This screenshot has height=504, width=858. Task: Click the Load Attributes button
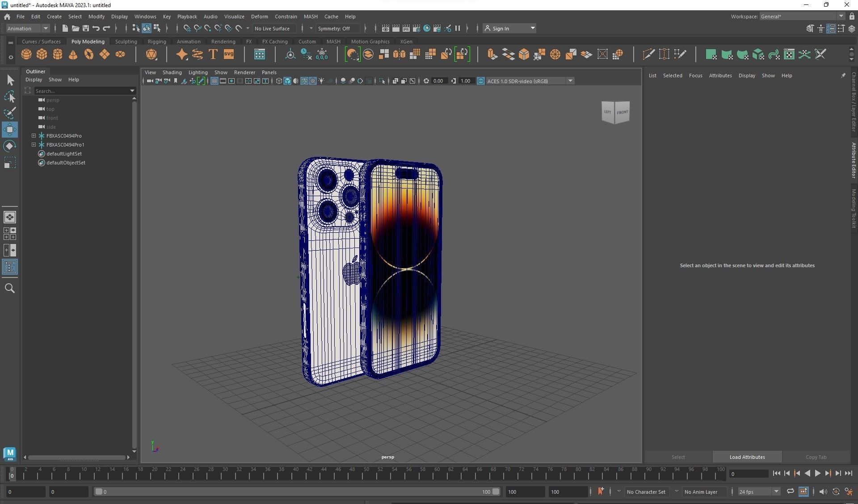(747, 457)
